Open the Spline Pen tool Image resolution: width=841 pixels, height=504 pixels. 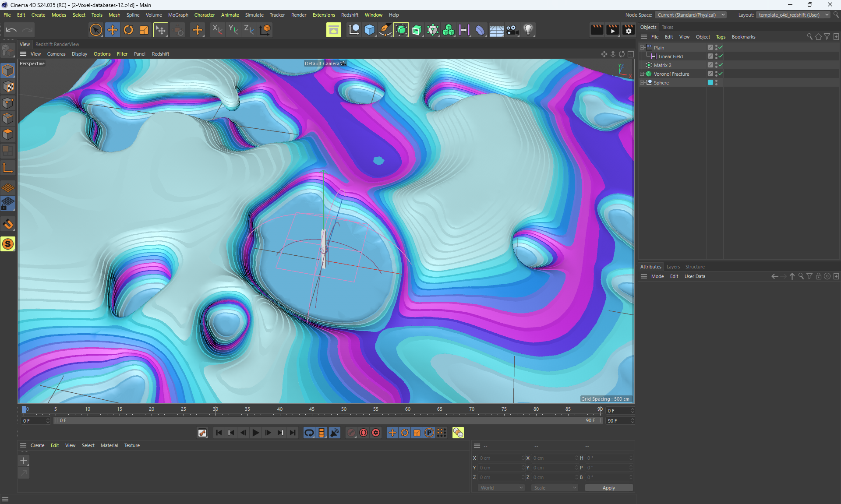point(385,30)
